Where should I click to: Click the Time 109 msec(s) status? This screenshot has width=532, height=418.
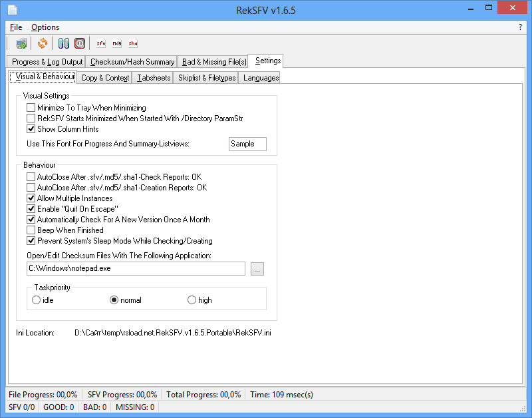(281, 395)
